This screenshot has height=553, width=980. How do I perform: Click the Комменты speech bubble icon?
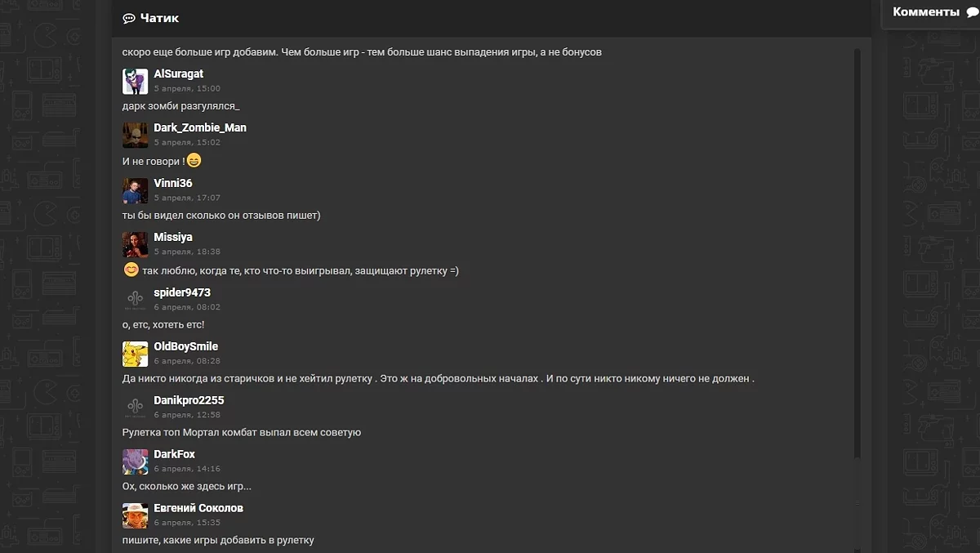[973, 12]
